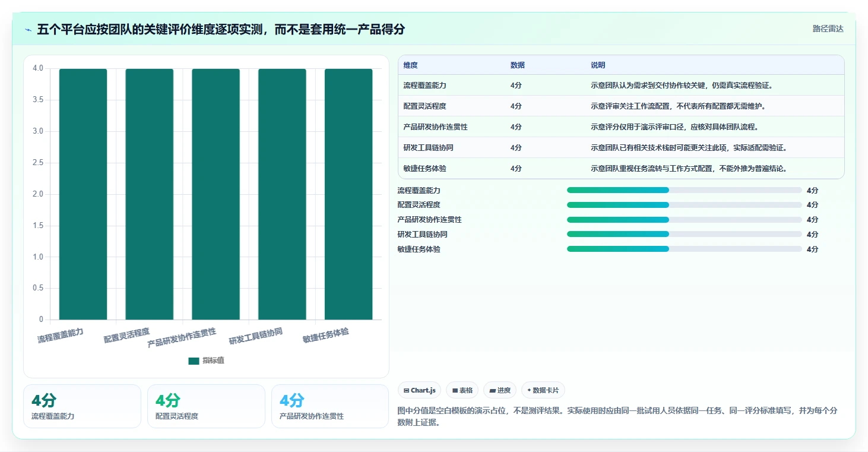Select the 配置灵活程度 table row cell

pyautogui.click(x=425, y=106)
